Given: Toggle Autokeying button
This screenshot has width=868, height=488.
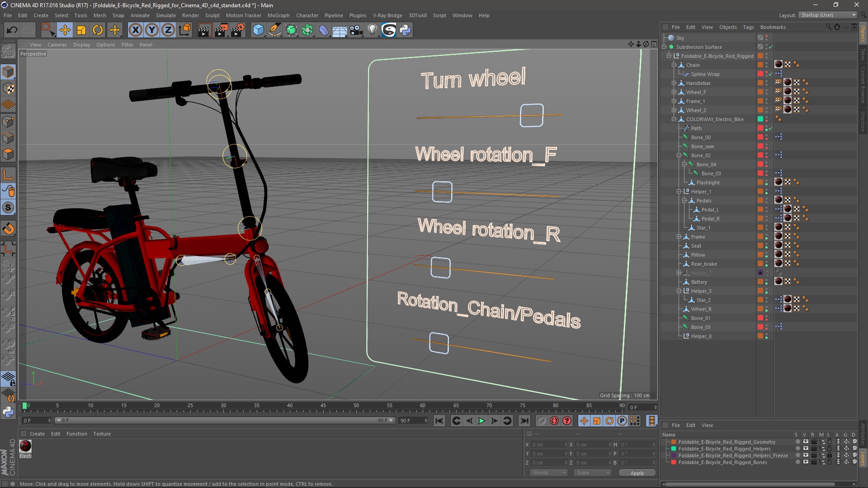Looking at the screenshot, I should 554,421.
